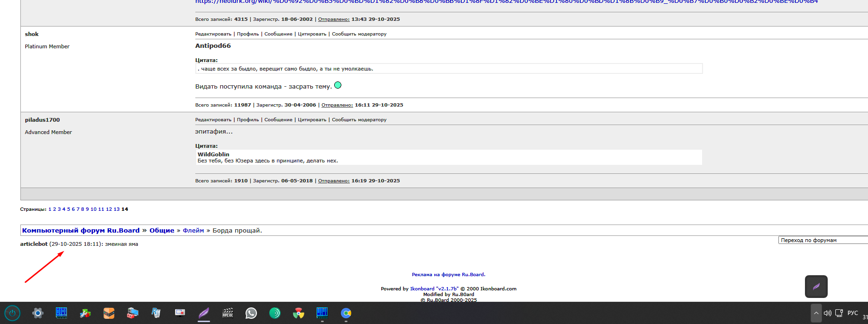The height and width of the screenshot is (324, 868).
Task: Open the recycle bin R uninstaller taskbar icon
Action: 156,313
